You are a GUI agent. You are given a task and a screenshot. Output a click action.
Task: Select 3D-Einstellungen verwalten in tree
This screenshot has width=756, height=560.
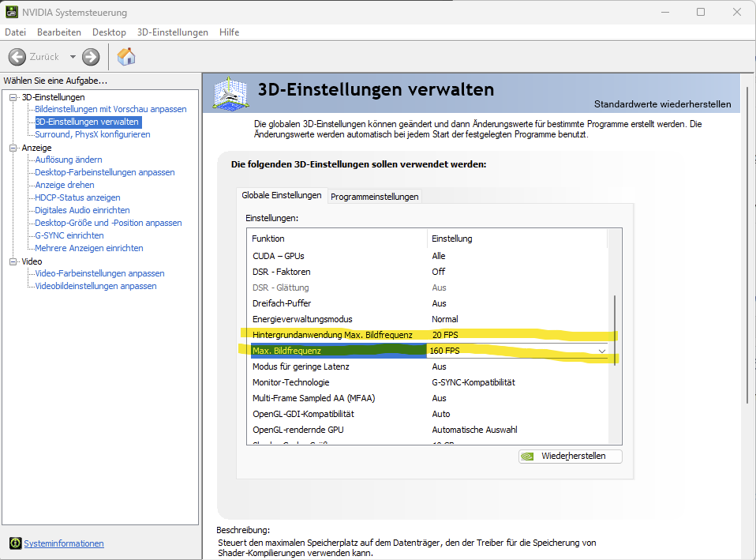(88, 122)
